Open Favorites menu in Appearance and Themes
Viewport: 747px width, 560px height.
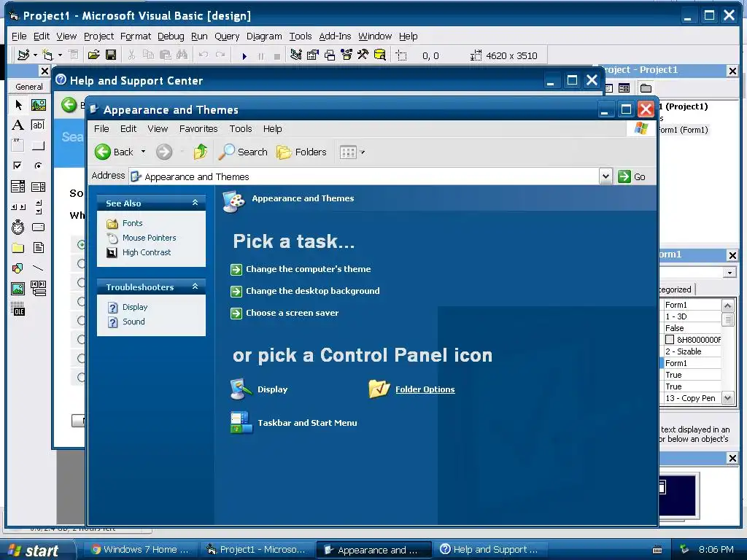point(198,128)
